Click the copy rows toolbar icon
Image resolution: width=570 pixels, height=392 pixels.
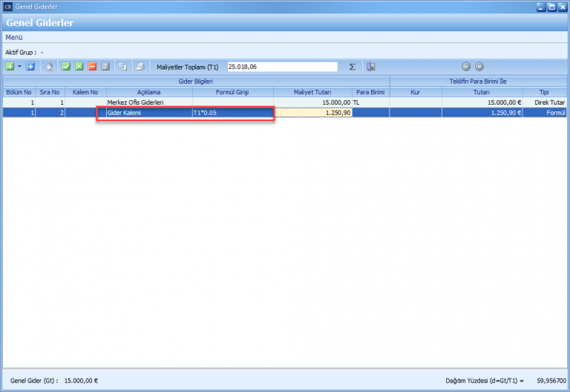[x=122, y=67]
